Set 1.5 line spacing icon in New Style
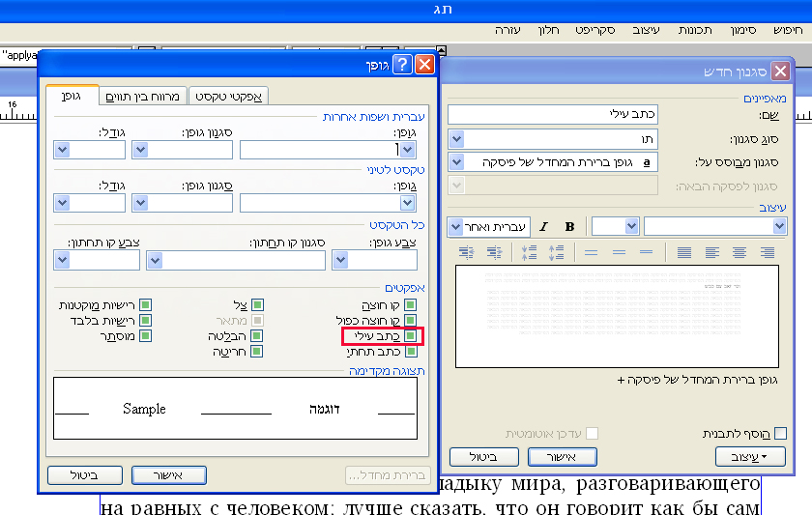812x515 pixels. [x=619, y=252]
